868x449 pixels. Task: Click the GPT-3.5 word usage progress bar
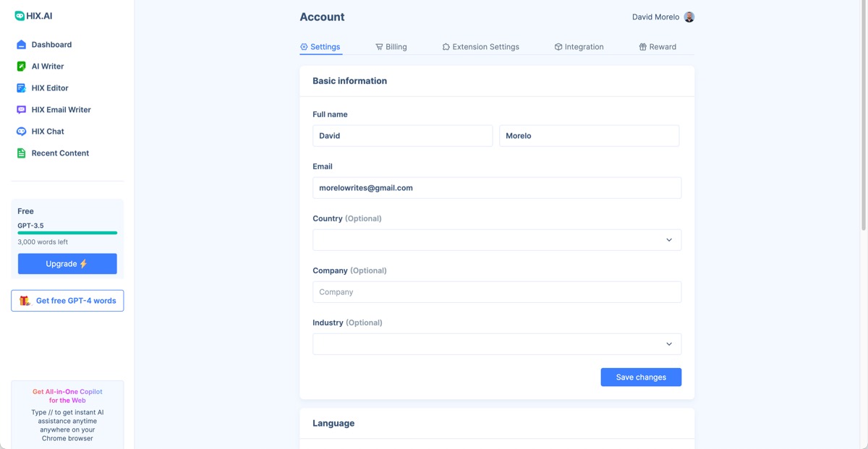click(67, 233)
